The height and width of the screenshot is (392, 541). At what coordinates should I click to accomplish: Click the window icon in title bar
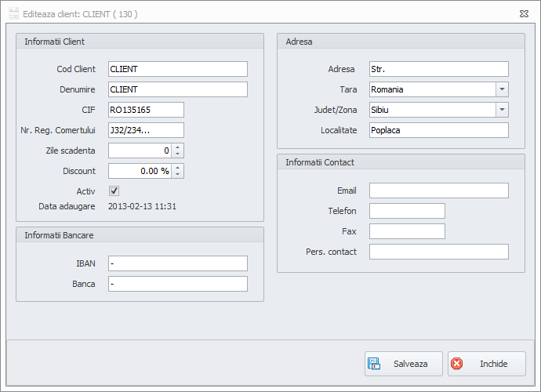point(13,13)
